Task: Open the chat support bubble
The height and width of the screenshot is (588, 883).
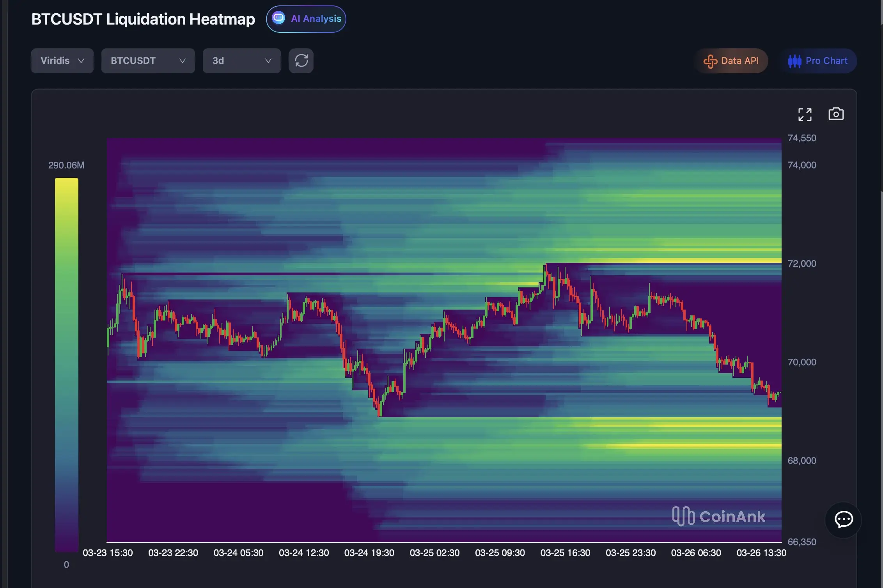Action: pos(844,519)
